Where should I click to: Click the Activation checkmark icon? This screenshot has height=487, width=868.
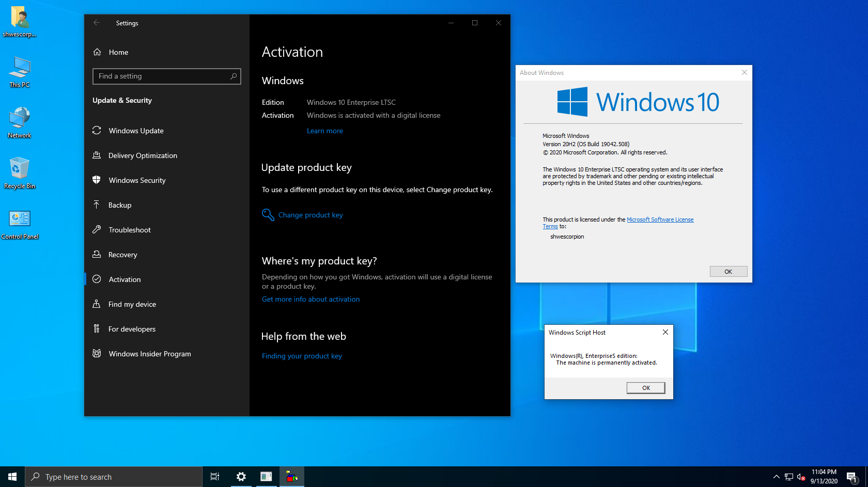[97, 279]
